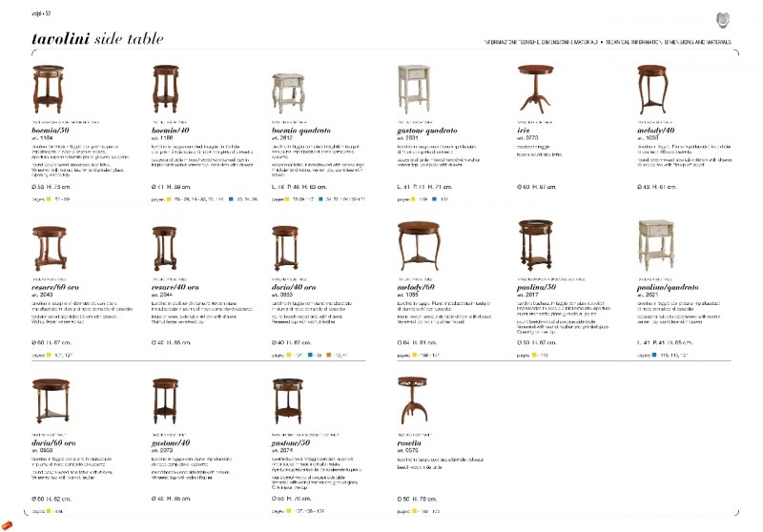This screenshot has height=532, width=763.
Task: Click the brand logo icon at top right
Action: [723, 20]
